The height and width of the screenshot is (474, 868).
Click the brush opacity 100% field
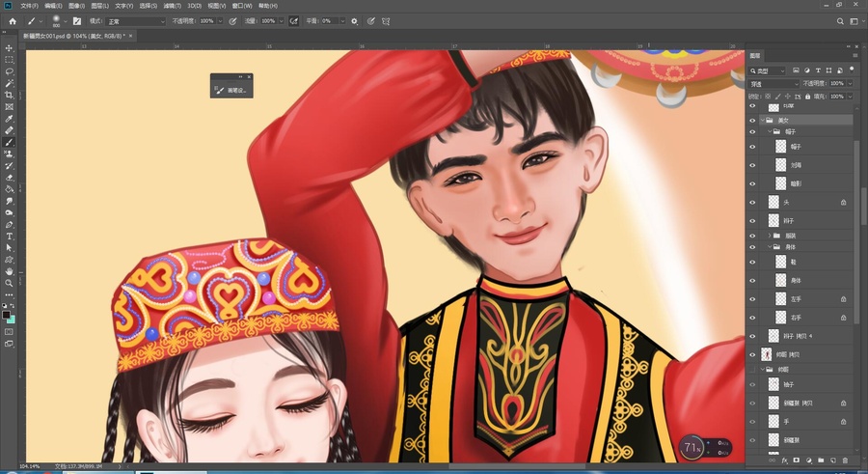pyautogui.click(x=207, y=21)
